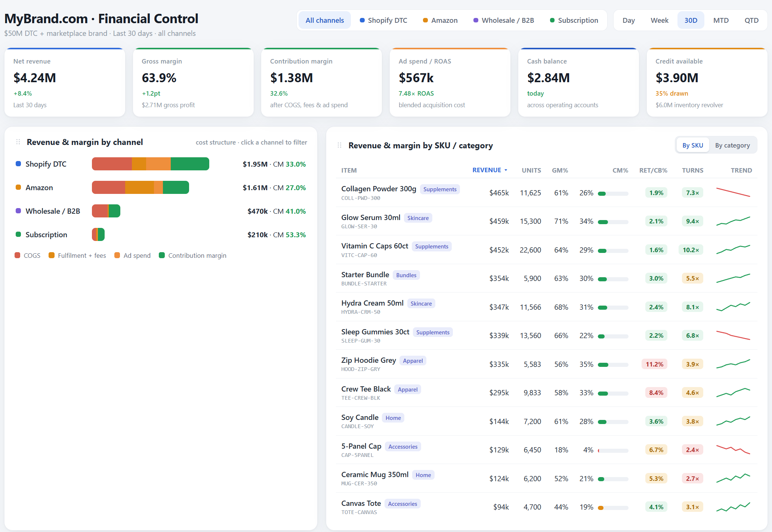Sort by the ITEM column header
772x532 pixels.
point(349,170)
